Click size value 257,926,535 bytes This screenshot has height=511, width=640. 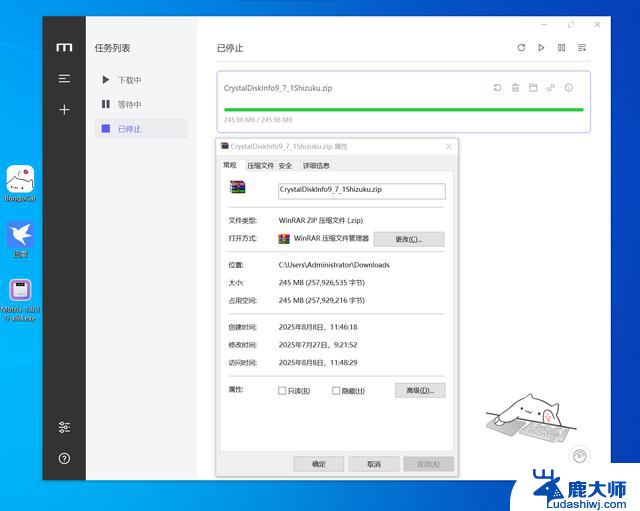tap(322, 282)
